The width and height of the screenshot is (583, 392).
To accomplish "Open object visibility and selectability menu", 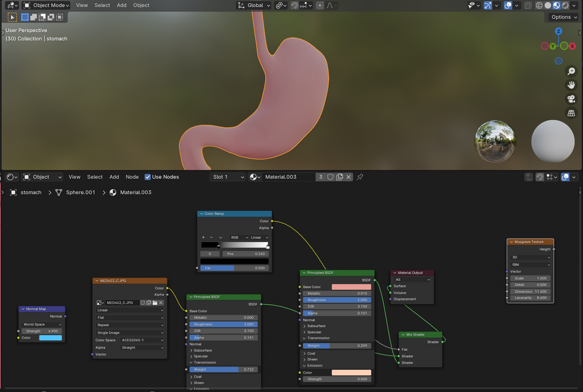I will 474,5.
